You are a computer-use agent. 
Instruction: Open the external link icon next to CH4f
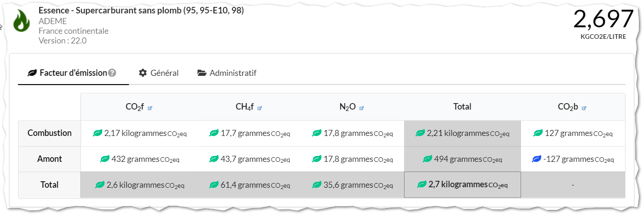point(260,108)
